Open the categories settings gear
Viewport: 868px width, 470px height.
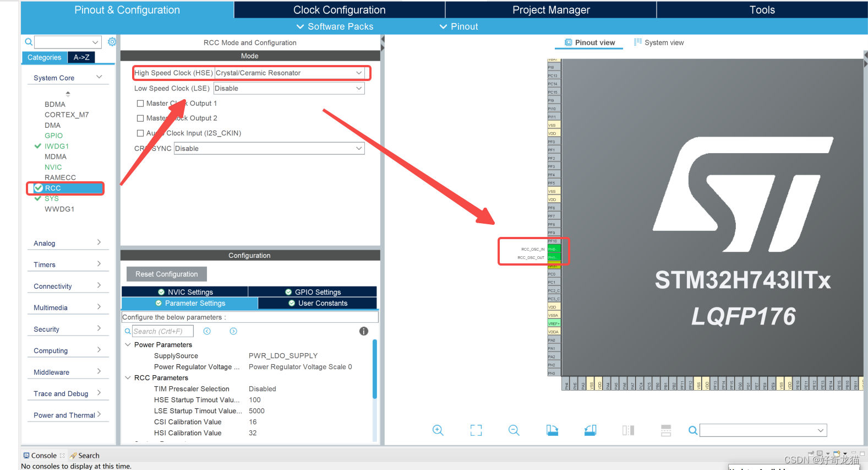[112, 42]
